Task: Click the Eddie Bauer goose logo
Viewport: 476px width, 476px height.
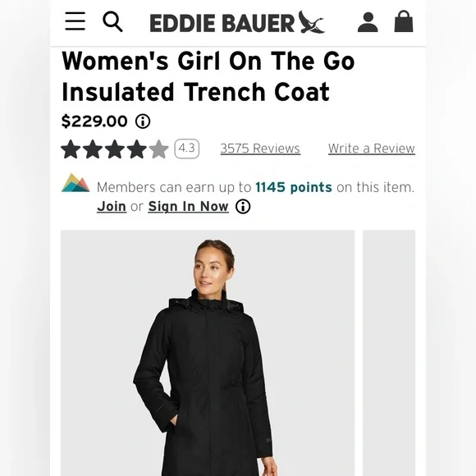Action: tap(311, 22)
